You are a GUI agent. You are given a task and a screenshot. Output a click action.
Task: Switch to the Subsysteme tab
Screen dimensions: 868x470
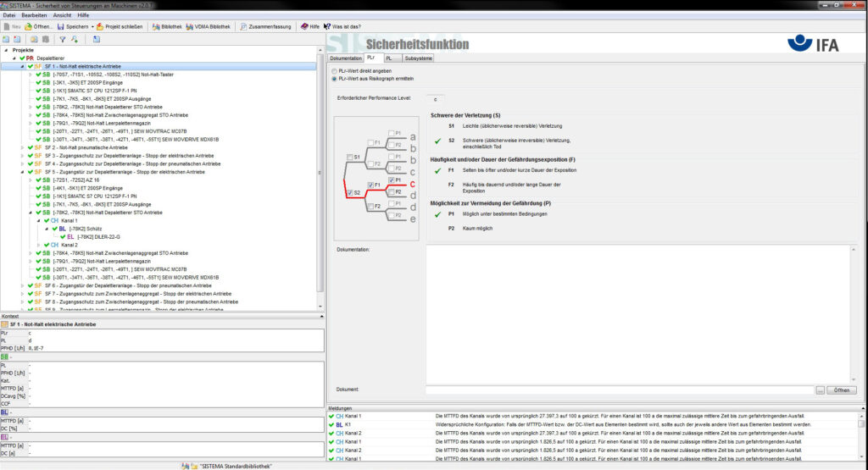419,58
